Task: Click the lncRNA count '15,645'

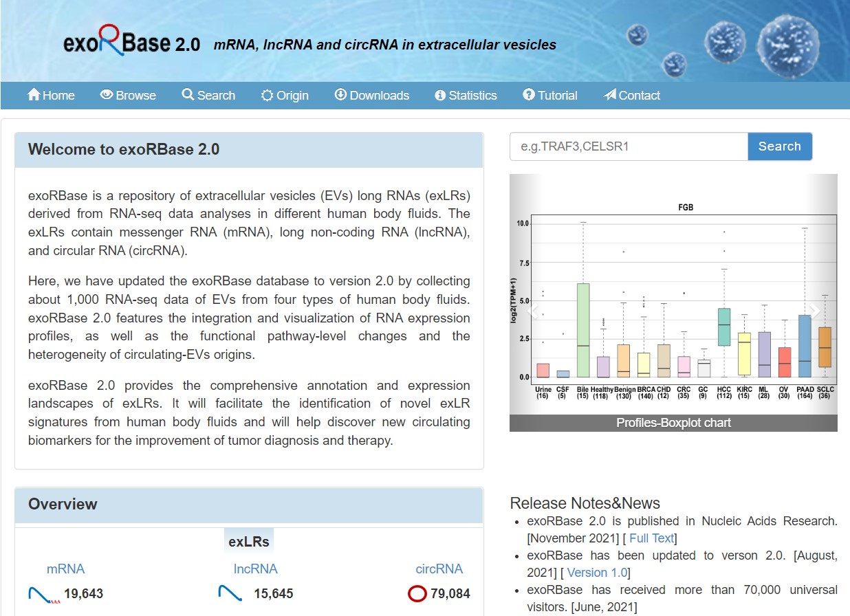Action: click(x=273, y=593)
